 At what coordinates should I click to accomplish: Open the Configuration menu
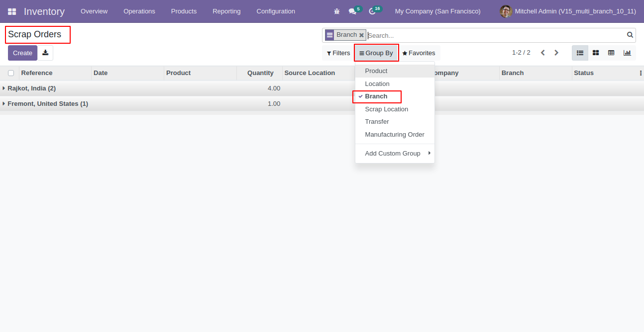pos(276,11)
